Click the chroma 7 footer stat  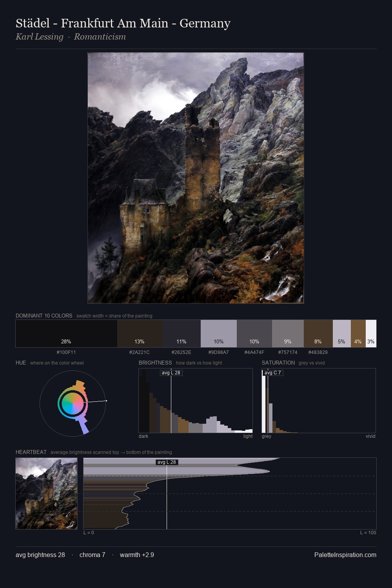(x=93, y=555)
